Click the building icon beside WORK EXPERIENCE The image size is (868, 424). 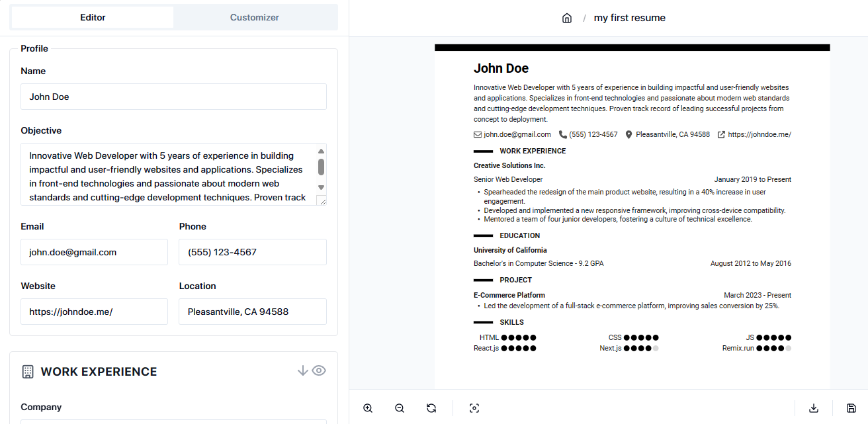coord(26,371)
